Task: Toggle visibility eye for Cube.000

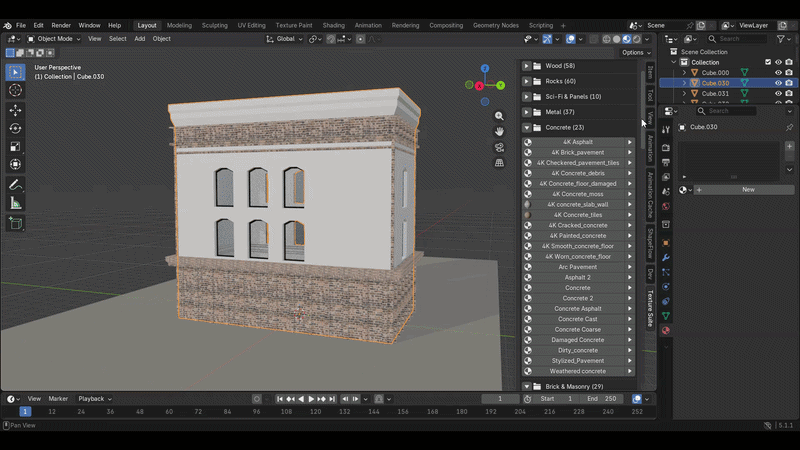Action: coord(778,72)
